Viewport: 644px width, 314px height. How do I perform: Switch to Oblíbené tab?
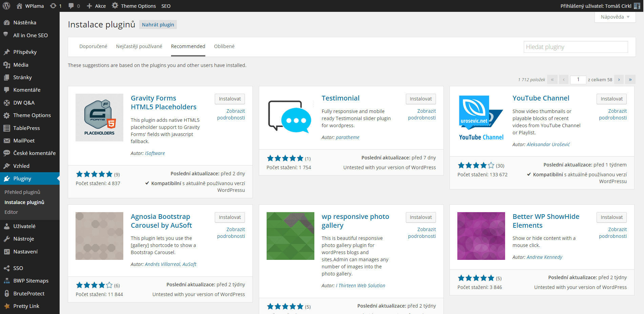click(x=224, y=46)
